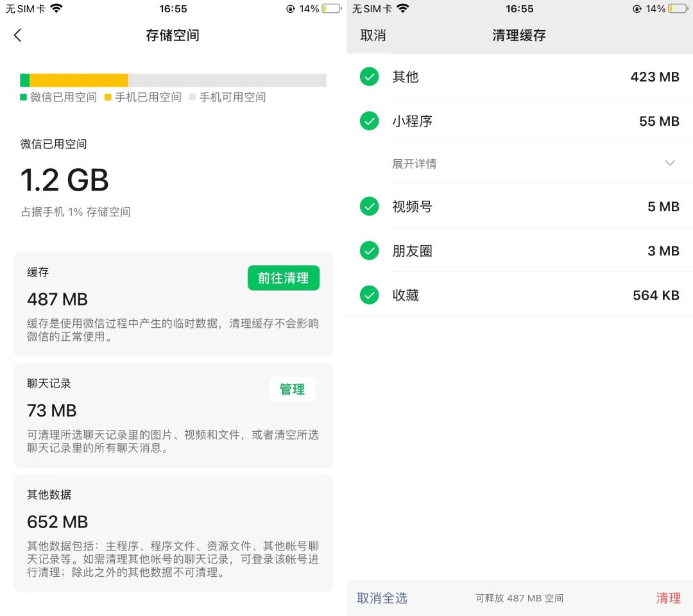Deselect the 视频号 cache entry

click(369, 207)
